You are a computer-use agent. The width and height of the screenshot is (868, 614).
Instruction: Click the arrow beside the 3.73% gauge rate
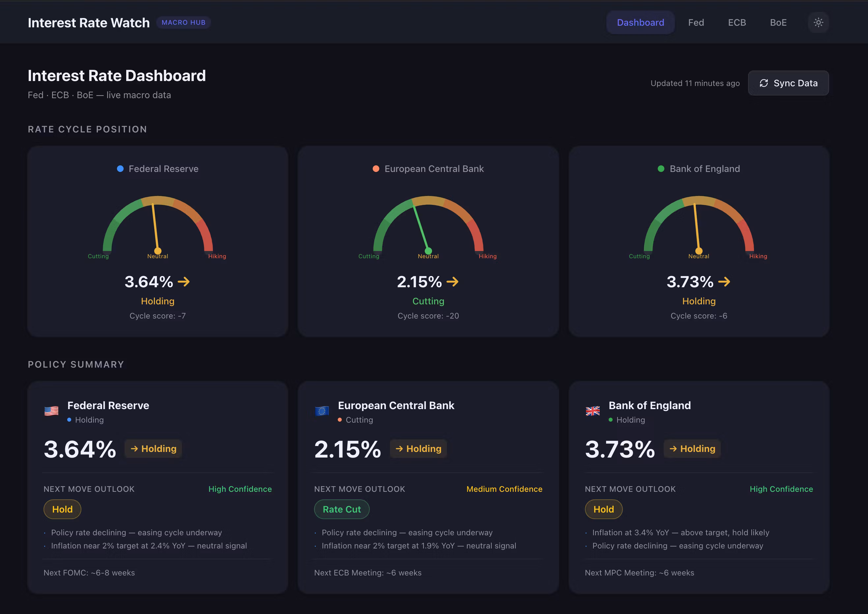coord(724,282)
